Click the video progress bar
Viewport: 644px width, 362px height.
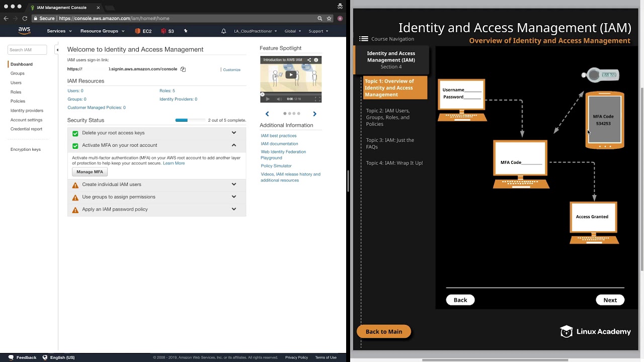tap(291, 94)
